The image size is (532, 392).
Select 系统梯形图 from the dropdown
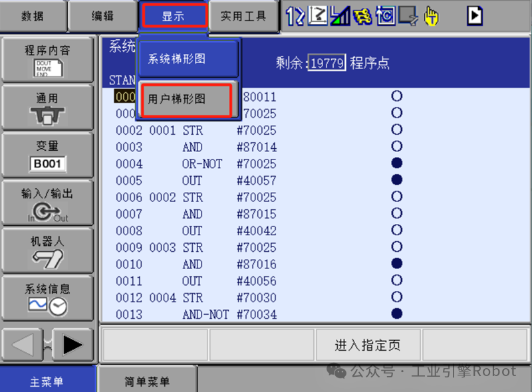click(188, 58)
